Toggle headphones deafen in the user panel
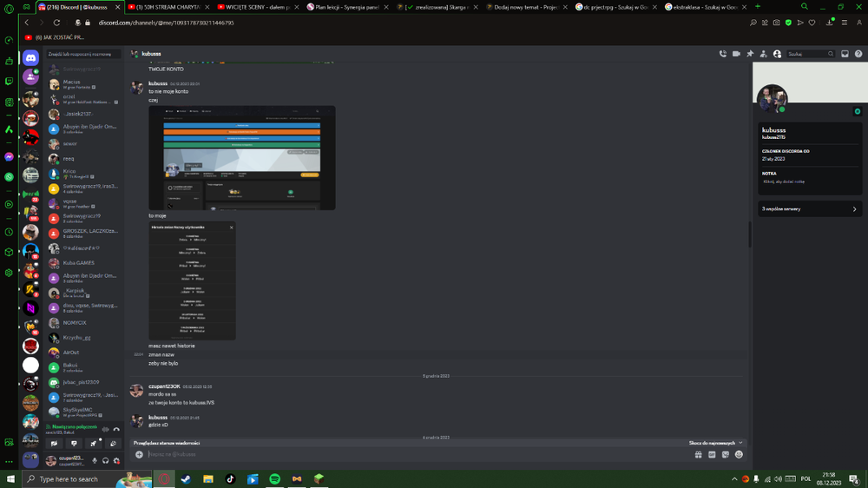Image resolution: width=868 pixels, height=488 pixels. pyautogui.click(x=106, y=460)
